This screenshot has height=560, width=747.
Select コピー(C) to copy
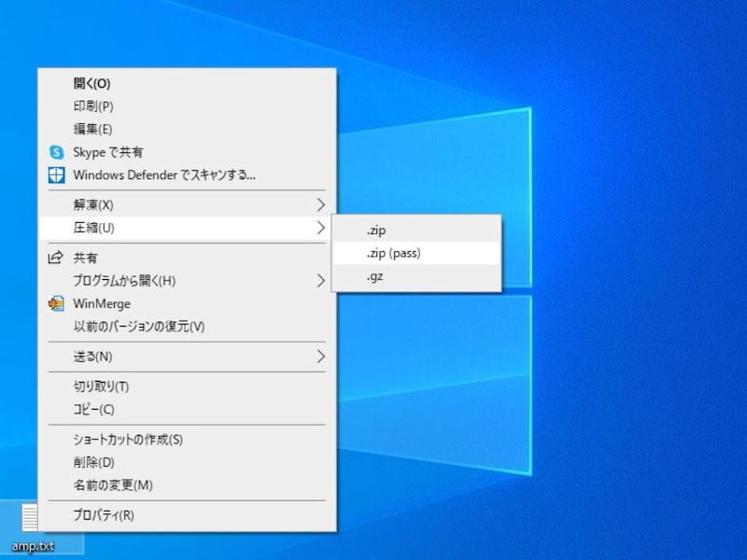click(187, 410)
